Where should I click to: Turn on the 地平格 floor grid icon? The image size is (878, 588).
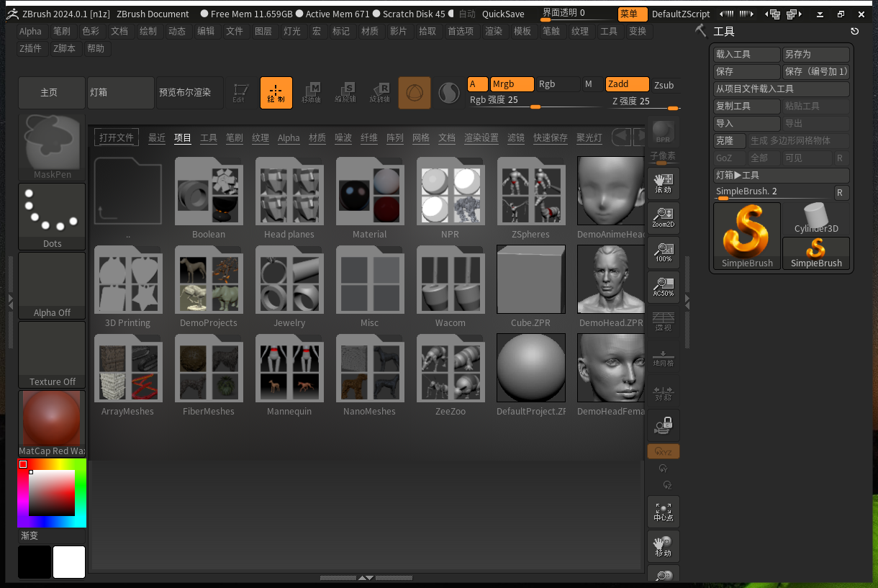pos(663,356)
